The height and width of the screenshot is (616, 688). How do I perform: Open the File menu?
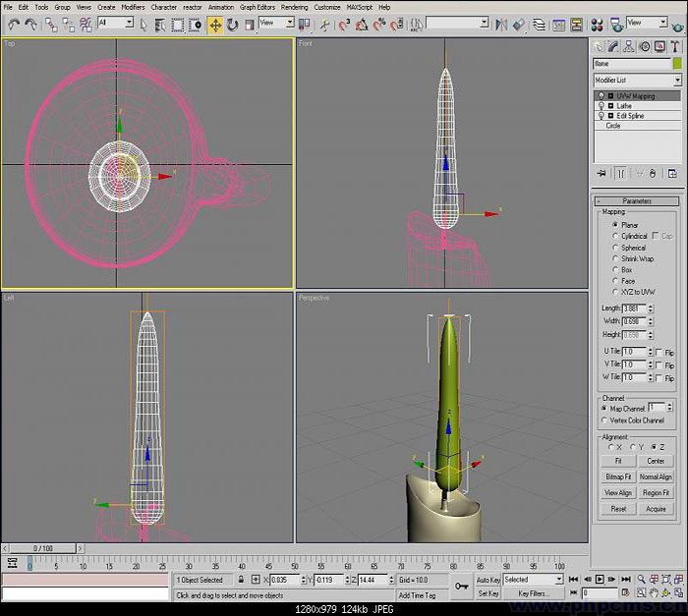pyautogui.click(x=8, y=8)
